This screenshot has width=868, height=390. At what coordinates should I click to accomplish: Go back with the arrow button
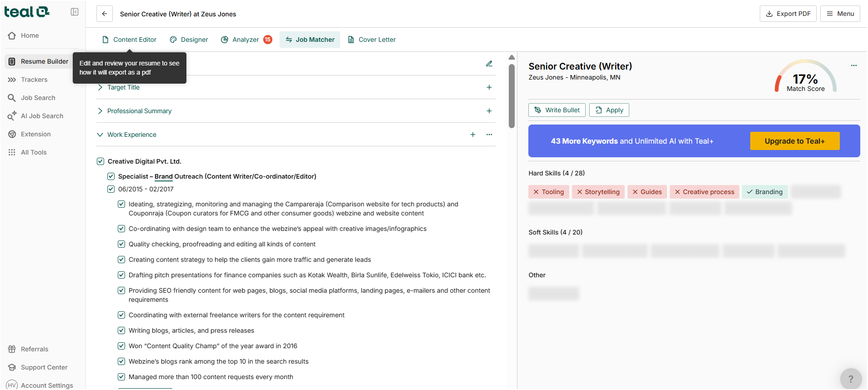click(105, 14)
